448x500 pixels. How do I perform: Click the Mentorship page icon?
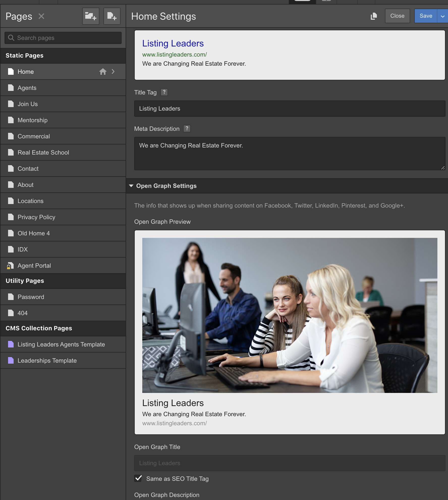click(x=11, y=120)
